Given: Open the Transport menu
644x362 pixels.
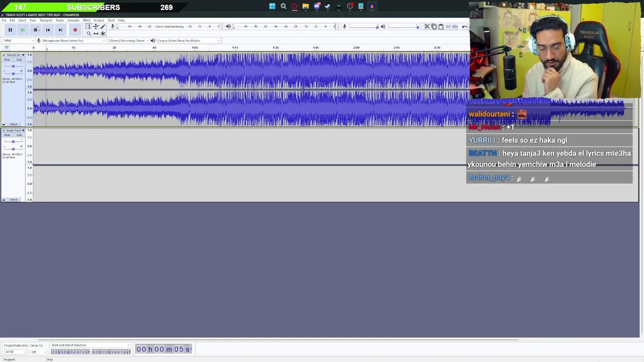Looking at the screenshot, I should pos(46,21).
